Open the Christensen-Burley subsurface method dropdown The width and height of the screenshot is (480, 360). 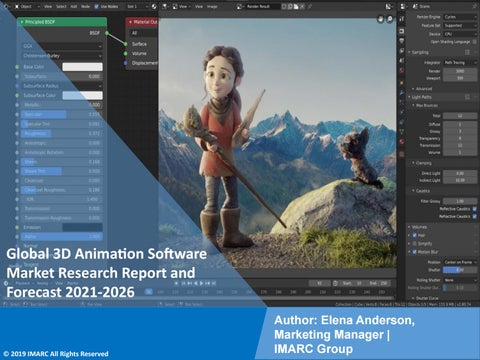pyautogui.click(x=62, y=56)
